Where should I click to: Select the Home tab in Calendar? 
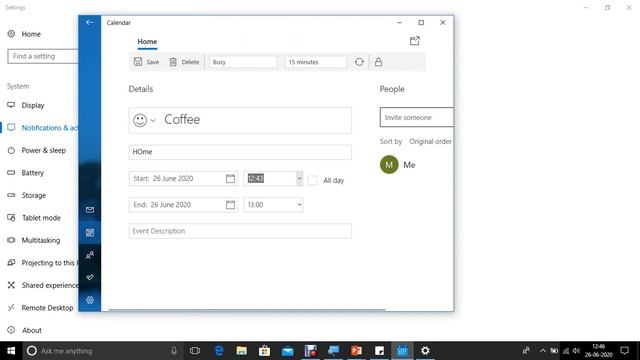coord(147,42)
